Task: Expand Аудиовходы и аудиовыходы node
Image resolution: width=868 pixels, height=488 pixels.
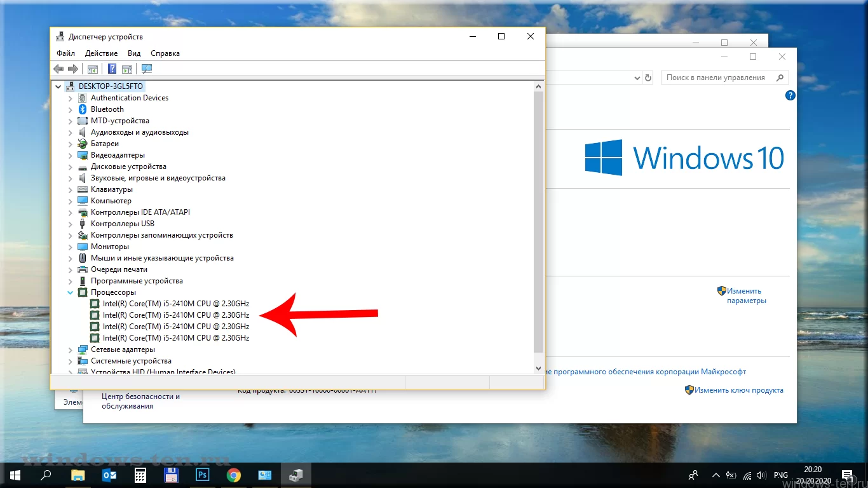Action: [71, 132]
